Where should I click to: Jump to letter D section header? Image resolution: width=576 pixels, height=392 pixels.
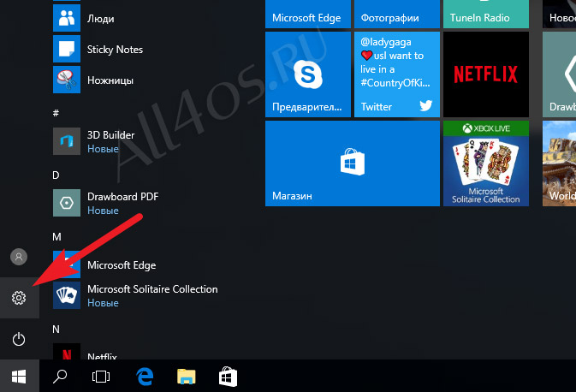coord(56,175)
